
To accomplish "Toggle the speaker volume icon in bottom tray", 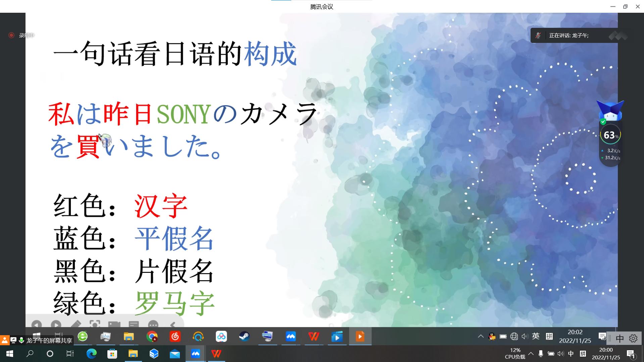I will (x=560, y=354).
